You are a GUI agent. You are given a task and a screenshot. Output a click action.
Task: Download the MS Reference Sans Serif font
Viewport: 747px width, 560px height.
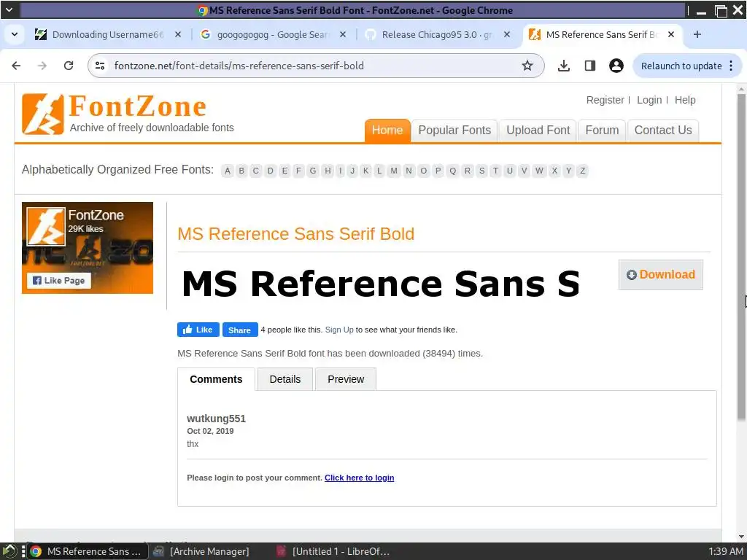point(660,275)
